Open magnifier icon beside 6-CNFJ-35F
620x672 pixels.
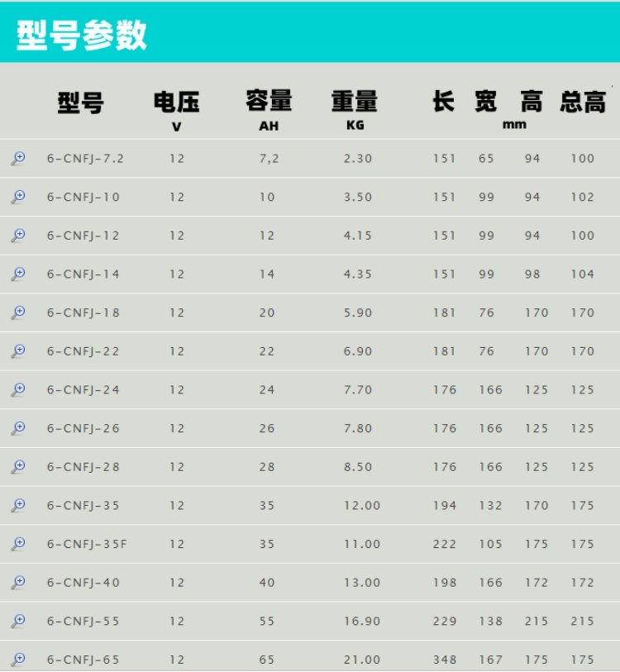[x=18, y=544]
